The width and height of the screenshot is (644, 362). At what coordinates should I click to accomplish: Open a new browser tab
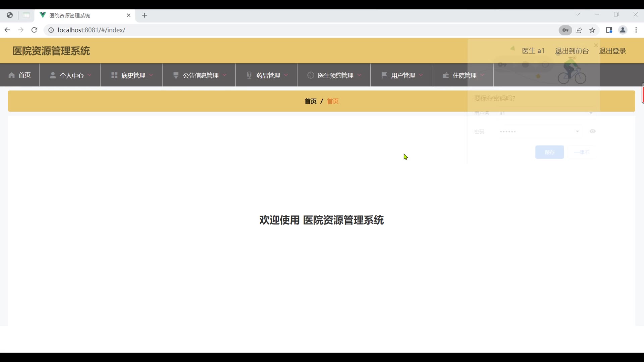[145, 15]
